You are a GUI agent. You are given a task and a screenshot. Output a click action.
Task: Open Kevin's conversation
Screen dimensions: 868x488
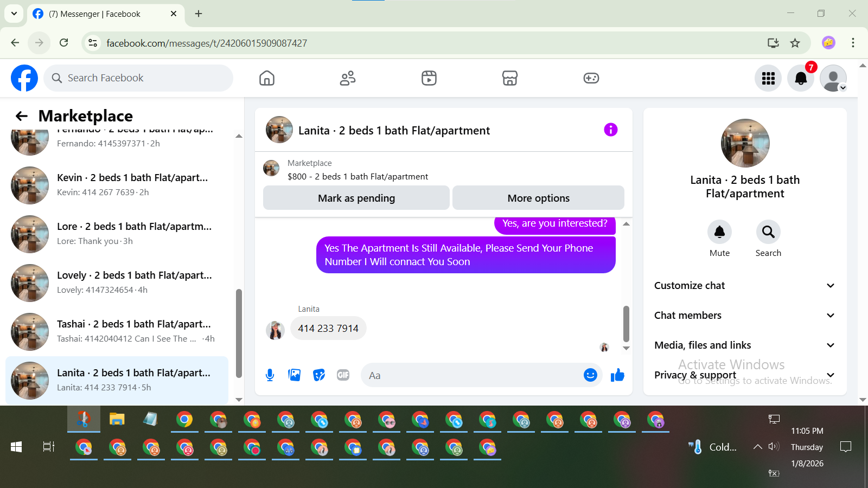[x=117, y=185]
